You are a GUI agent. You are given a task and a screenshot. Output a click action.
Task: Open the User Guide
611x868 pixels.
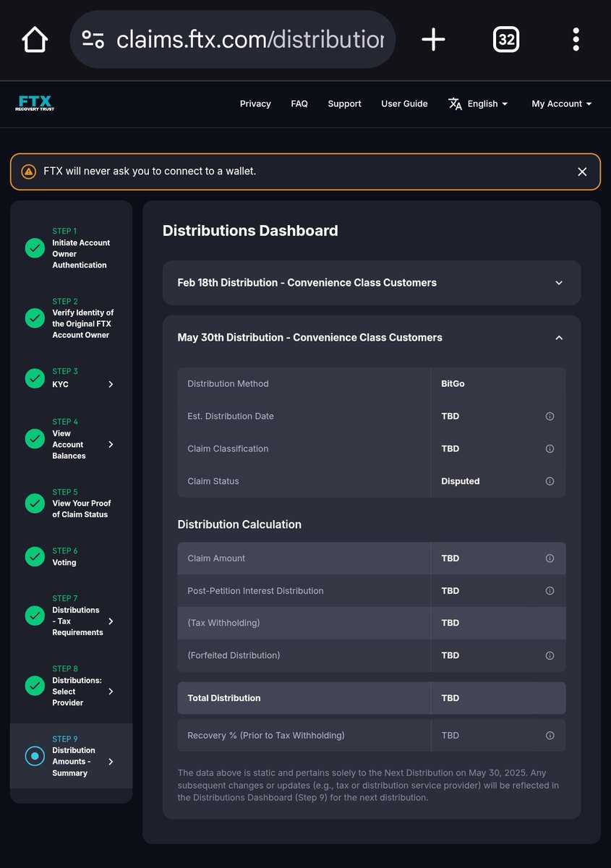coord(404,104)
